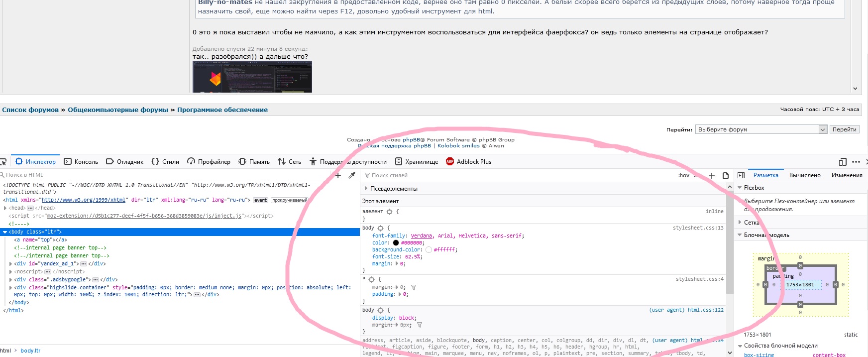Screen dimensions: 868x357
Task: Click the 1753×1801 content box in box model
Action: pos(800,285)
